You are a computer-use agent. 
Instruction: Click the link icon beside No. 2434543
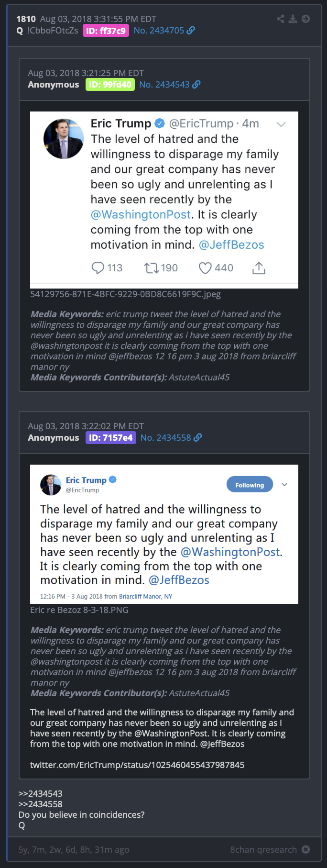196,84
